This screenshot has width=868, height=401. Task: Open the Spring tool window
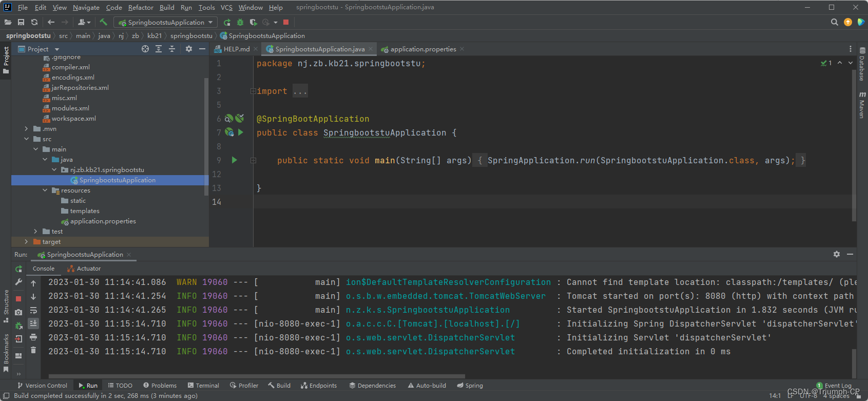[470, 386]
